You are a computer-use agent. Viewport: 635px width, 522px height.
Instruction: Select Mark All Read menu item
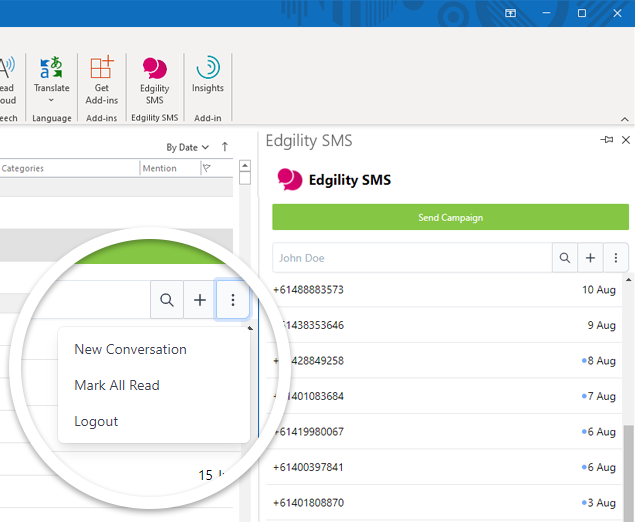[117, 385]
